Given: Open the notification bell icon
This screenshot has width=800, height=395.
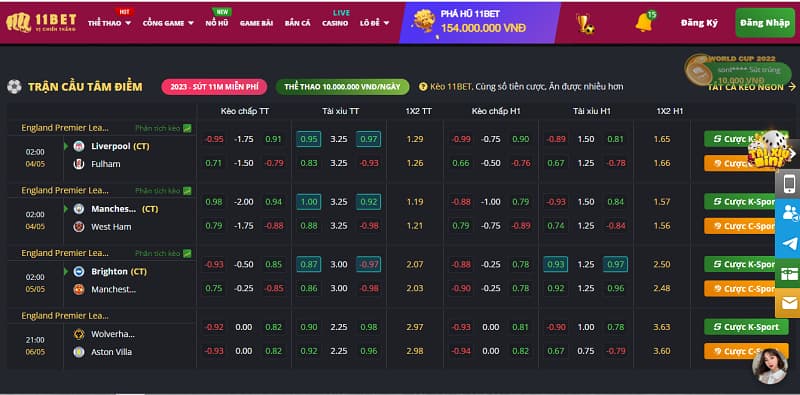Looking at the screenshot, I should point(644,22).
